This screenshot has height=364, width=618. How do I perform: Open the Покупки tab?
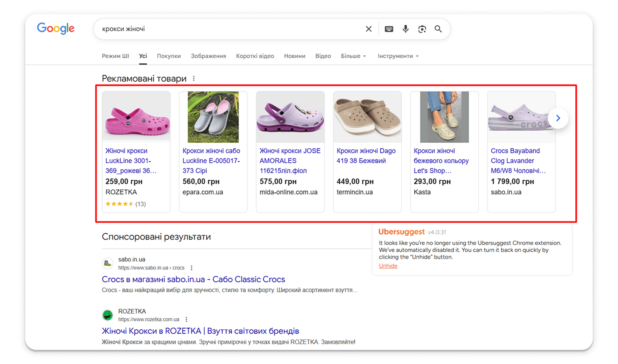[x=169, y=56]
